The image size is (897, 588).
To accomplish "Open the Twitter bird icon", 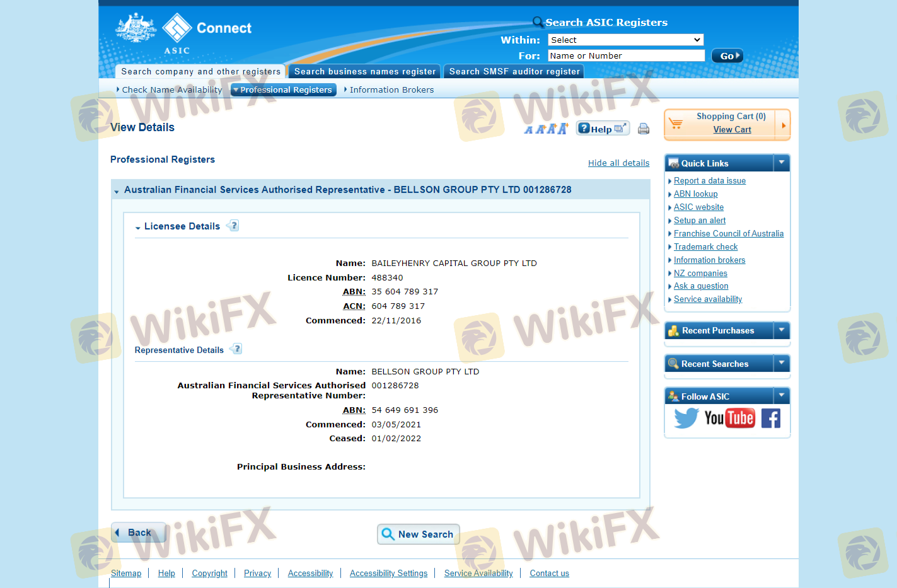I will click(686, 418).
